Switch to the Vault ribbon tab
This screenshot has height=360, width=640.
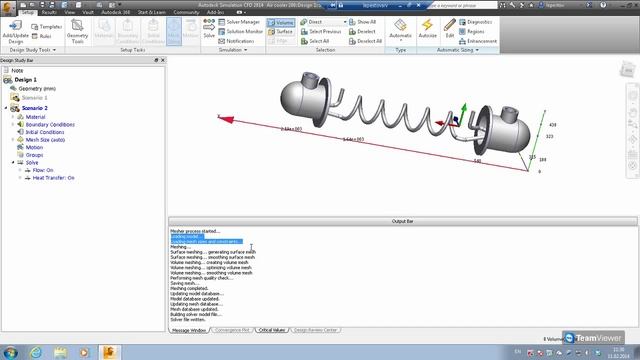click(88, 12)
